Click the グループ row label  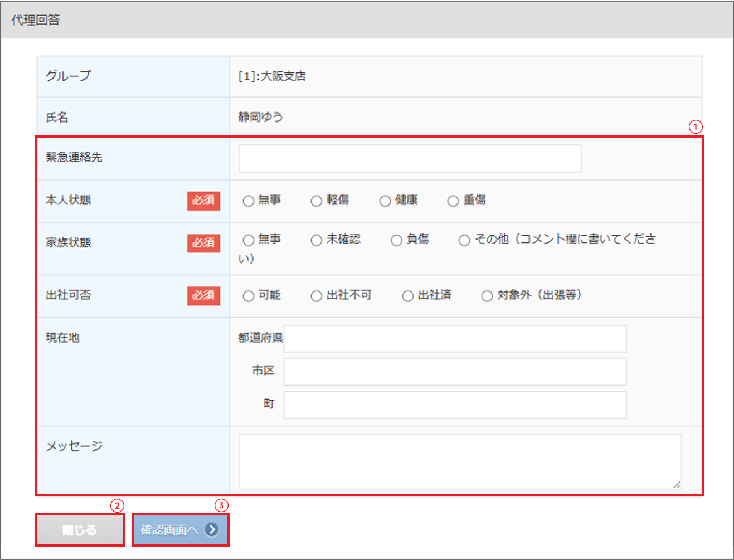coord(68,76)
